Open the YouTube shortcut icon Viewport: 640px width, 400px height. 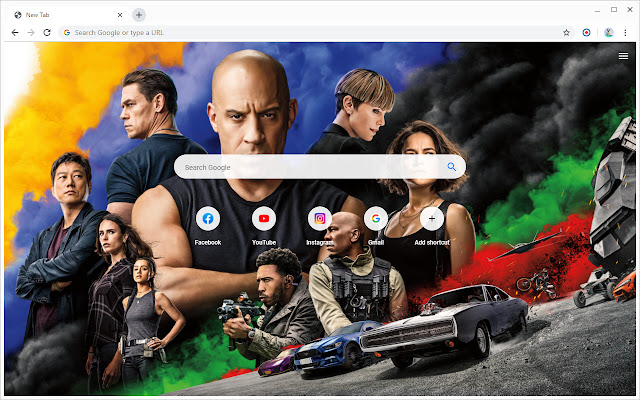click(264, 219)
